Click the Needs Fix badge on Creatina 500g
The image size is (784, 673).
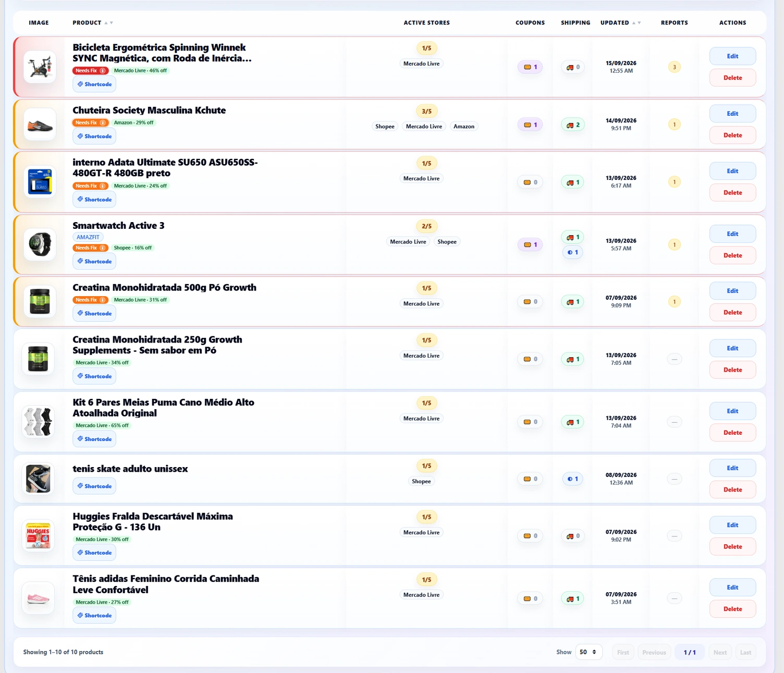tap(90, 300)
